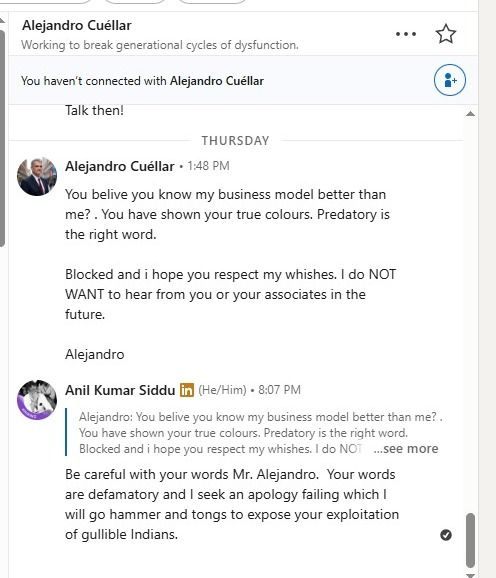Open Alejandro Cuéllar's profile photo
496x578 pixels.
click(37, 176)
